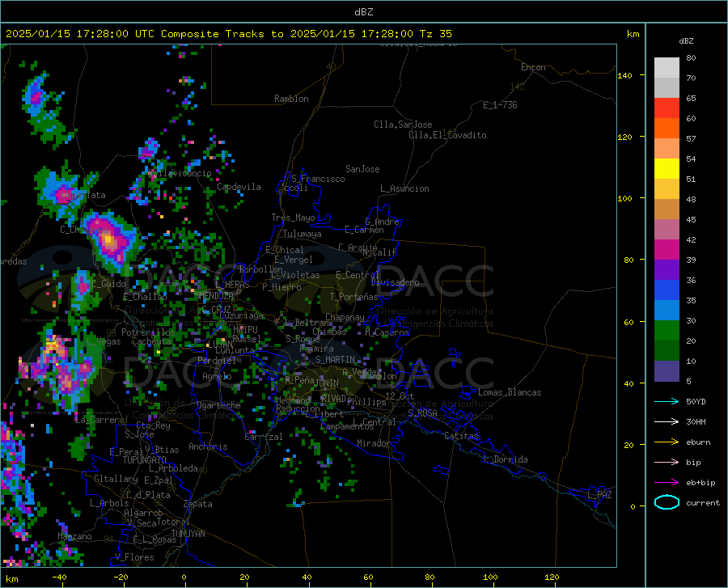Click the Divisadero label
Viewport: 728px width, 588px height.
395,282
